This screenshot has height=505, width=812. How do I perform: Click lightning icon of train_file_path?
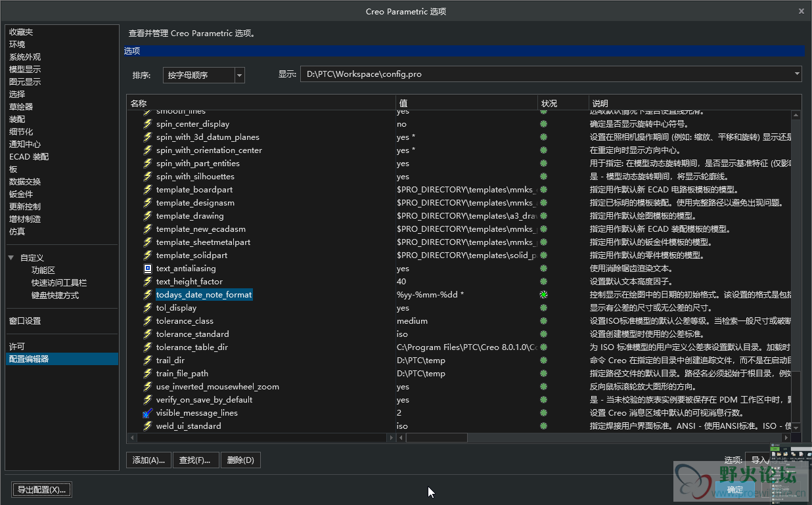click(x=148, y=374)
